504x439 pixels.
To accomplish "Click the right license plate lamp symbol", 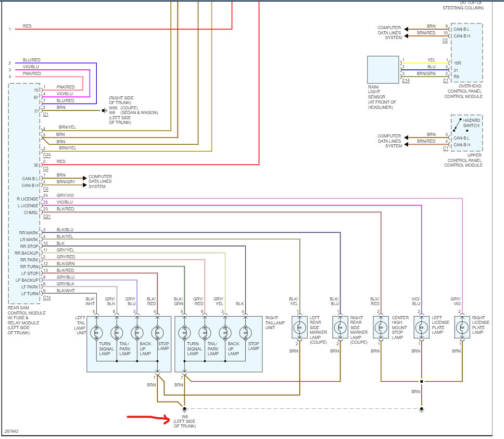I will point(462,328).
